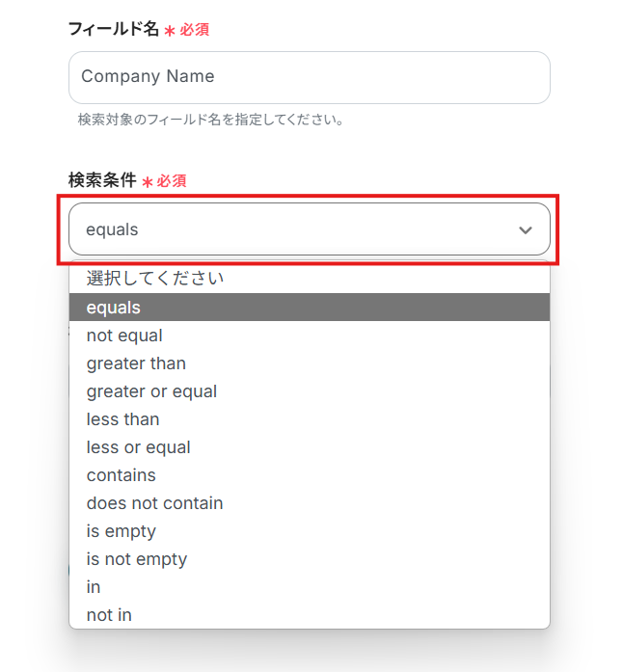Click the dropdown chevron arrow icon
623x672 pixels.
tap(526, 230)
